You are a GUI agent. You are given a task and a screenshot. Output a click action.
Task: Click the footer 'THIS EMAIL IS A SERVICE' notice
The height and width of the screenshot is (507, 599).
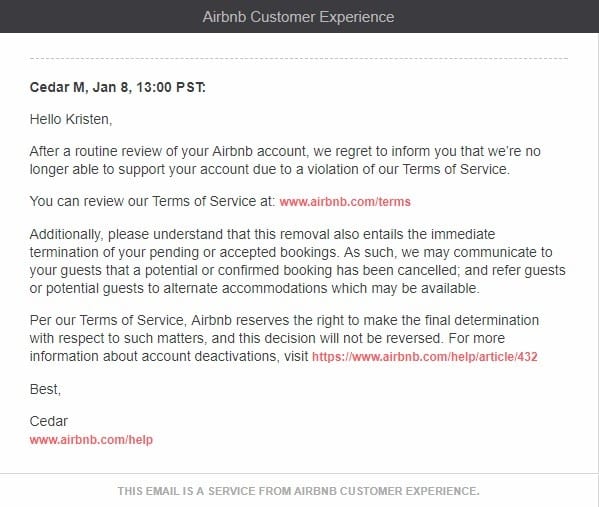(x=298, y=491)
